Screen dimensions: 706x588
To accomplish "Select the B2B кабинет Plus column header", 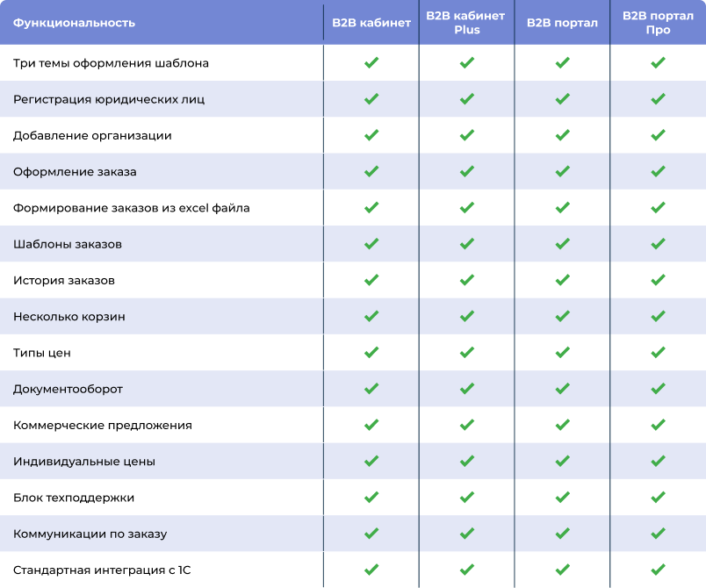I will [x=465, y=23].
